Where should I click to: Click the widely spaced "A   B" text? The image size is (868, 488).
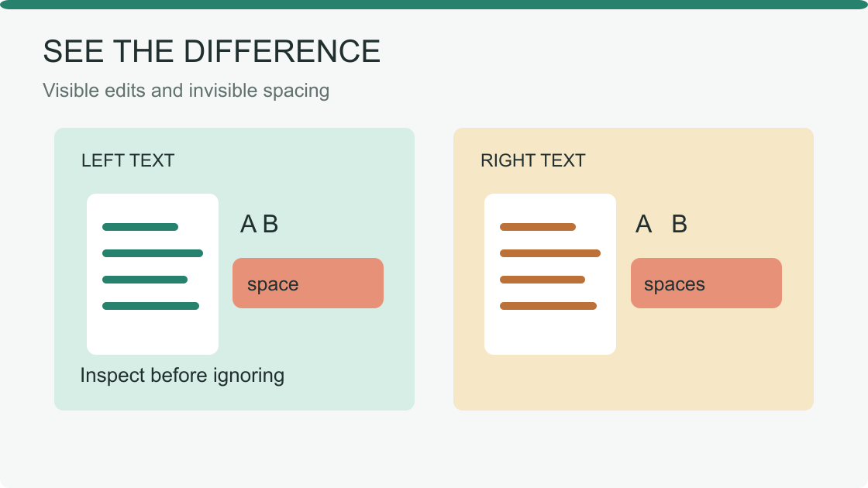tap(661, 224)
